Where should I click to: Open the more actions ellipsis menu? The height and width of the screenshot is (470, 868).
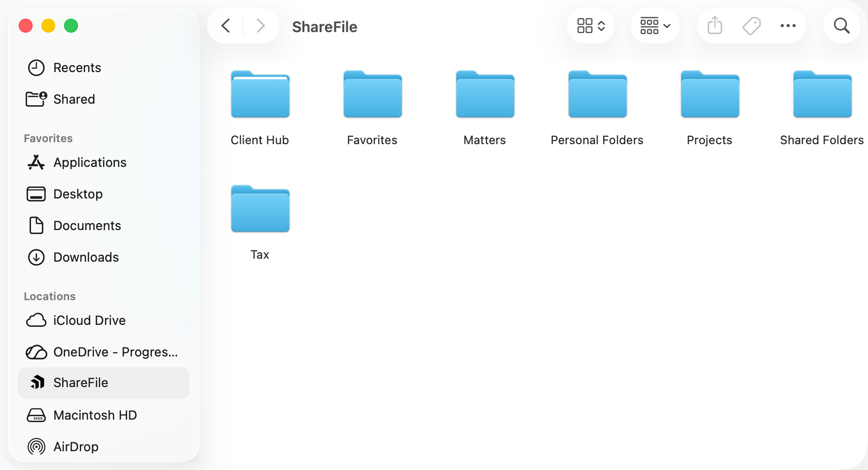pos(788,26)
